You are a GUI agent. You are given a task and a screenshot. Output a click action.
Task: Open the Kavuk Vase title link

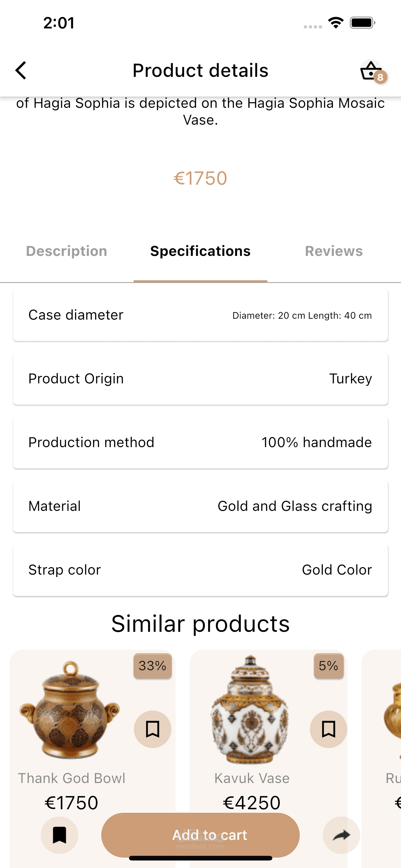tap(252, 778)
